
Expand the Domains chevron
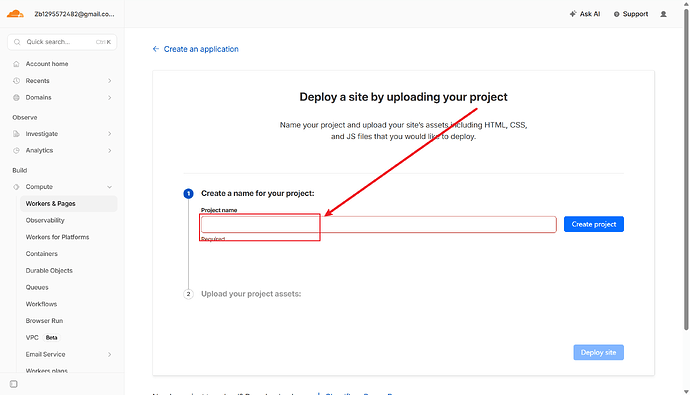point(110,97)
